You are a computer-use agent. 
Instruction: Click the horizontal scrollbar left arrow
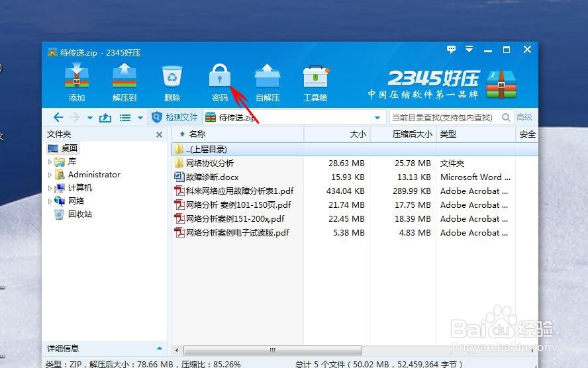177,350
